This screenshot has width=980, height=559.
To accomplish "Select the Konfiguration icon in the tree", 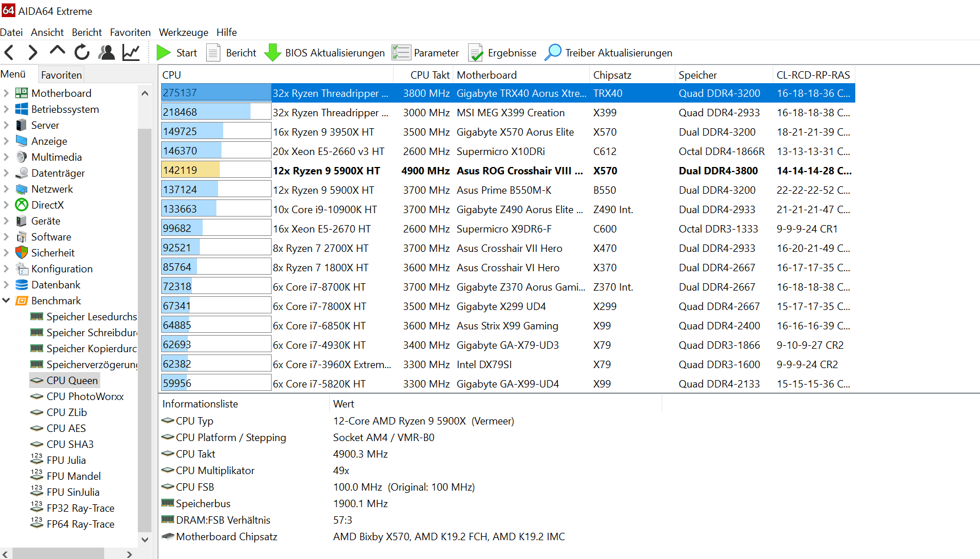I will [x=22, y=268].
